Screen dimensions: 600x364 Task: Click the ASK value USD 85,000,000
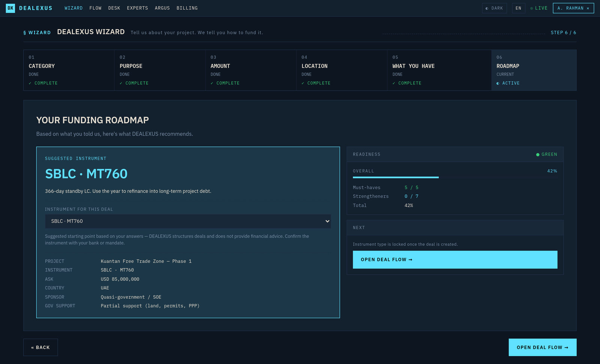[120, 279]
